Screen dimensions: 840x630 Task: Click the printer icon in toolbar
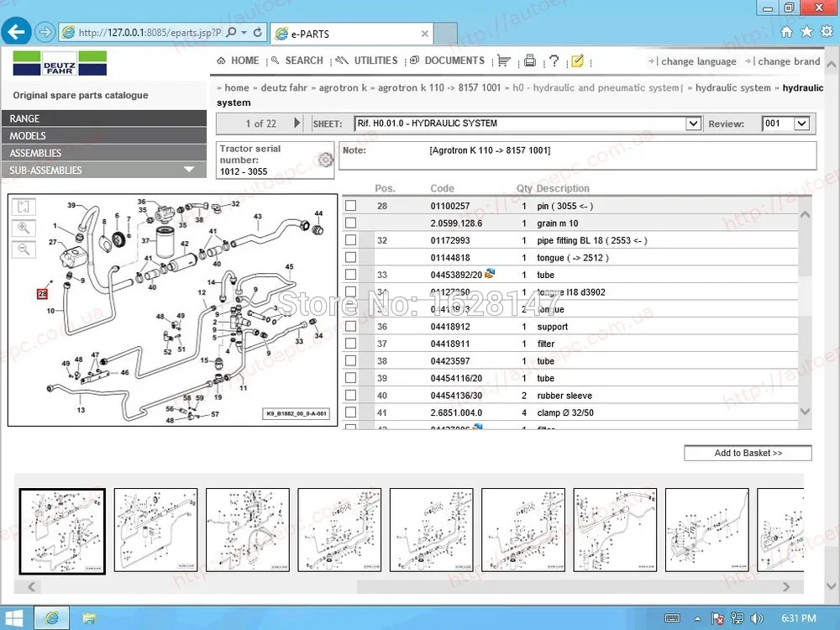(530, 60)
